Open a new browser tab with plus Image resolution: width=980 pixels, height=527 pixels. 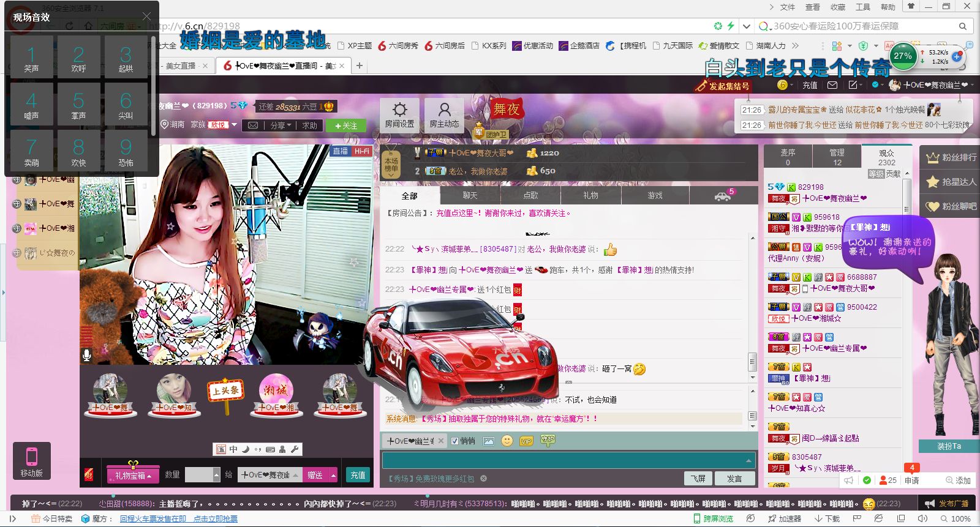pyautogui.click(x=360, y=65)
